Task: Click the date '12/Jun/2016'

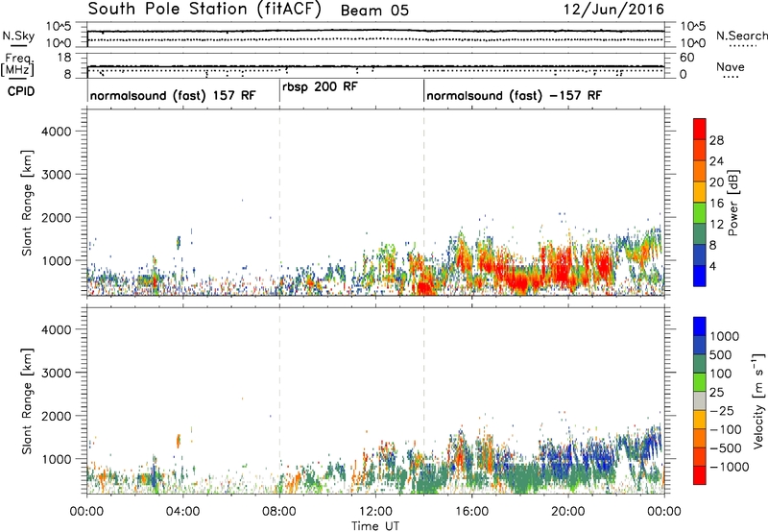Action: tap(613, 10)
